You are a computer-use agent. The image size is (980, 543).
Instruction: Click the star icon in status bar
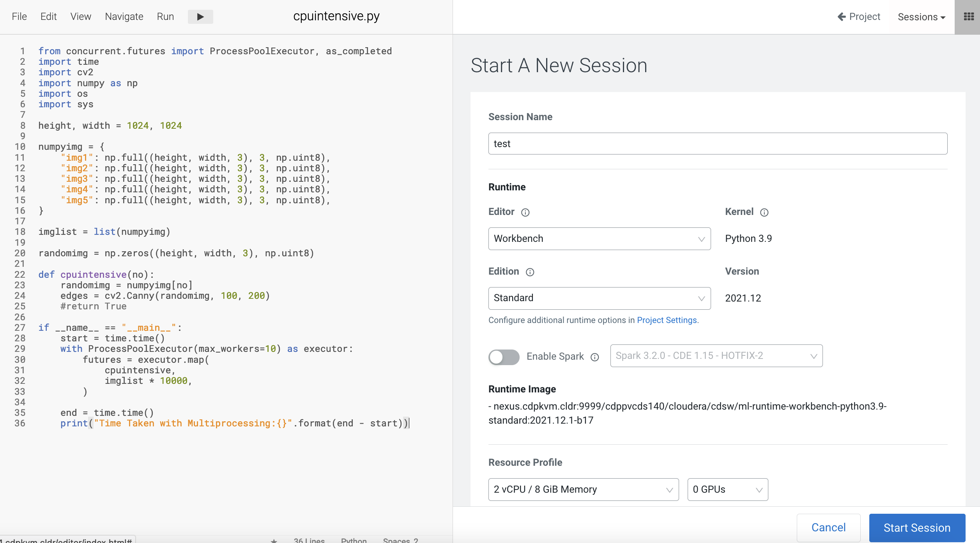point(274,540)
